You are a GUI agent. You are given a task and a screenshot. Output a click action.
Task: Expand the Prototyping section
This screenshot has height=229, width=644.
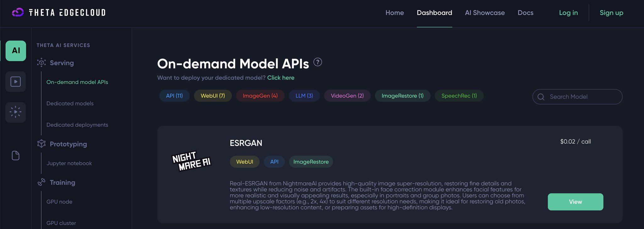pyautogui.click(x=68, y=144)
